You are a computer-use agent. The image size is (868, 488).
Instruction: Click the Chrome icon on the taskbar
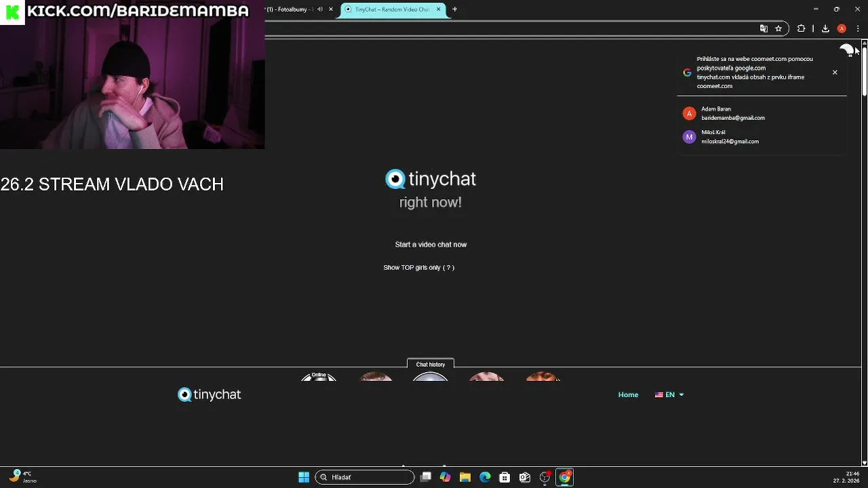(x=564, y=477)
